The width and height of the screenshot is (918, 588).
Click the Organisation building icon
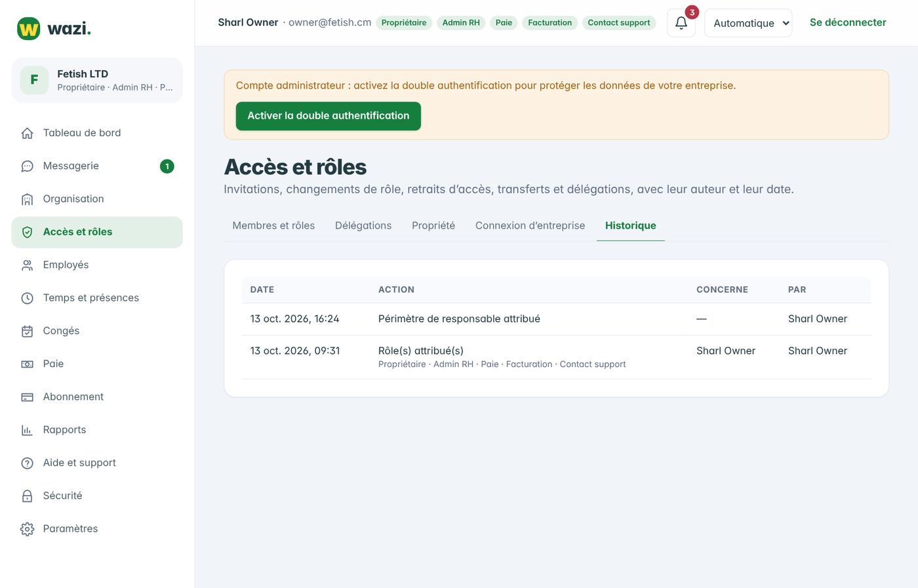(27, 199)
